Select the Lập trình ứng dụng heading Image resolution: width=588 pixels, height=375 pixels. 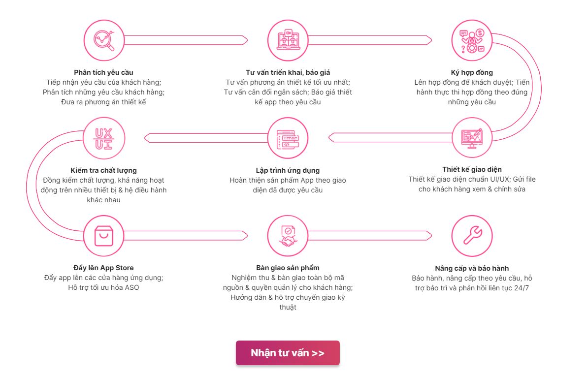click(x=288, y=170)
